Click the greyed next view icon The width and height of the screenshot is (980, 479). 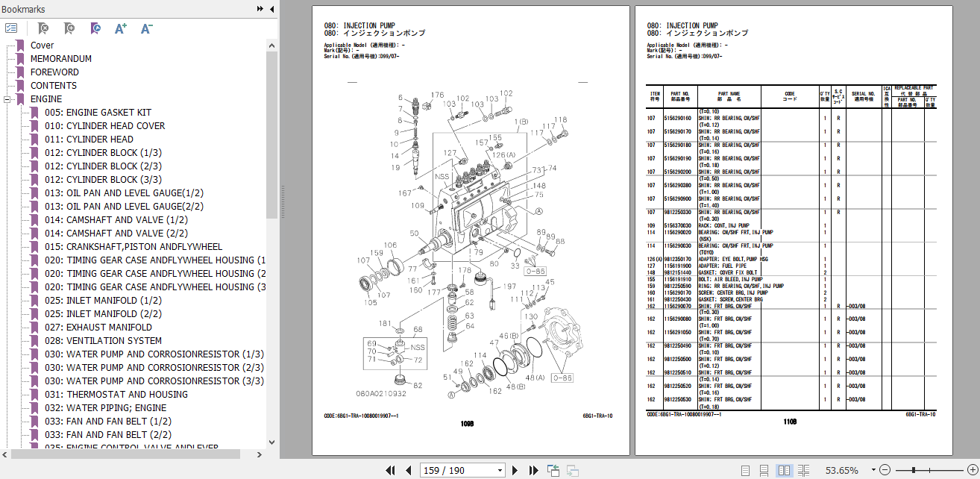point(573,470)
